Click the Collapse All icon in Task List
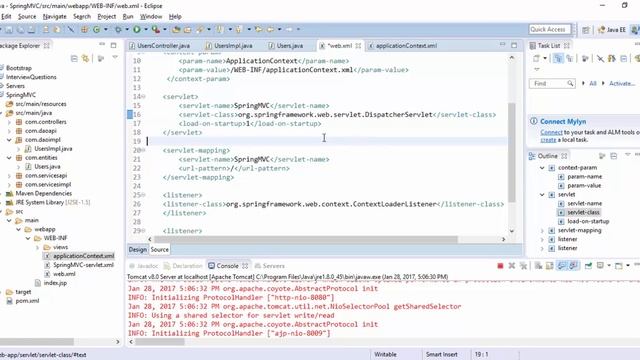 point(623,58)
